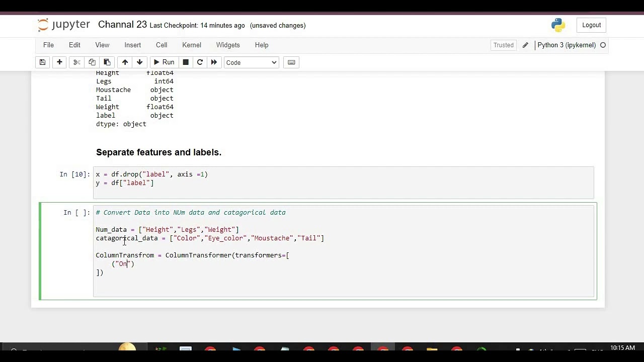Select the In [10] code cell
The image size is (644, 362).
coord(343,183)
